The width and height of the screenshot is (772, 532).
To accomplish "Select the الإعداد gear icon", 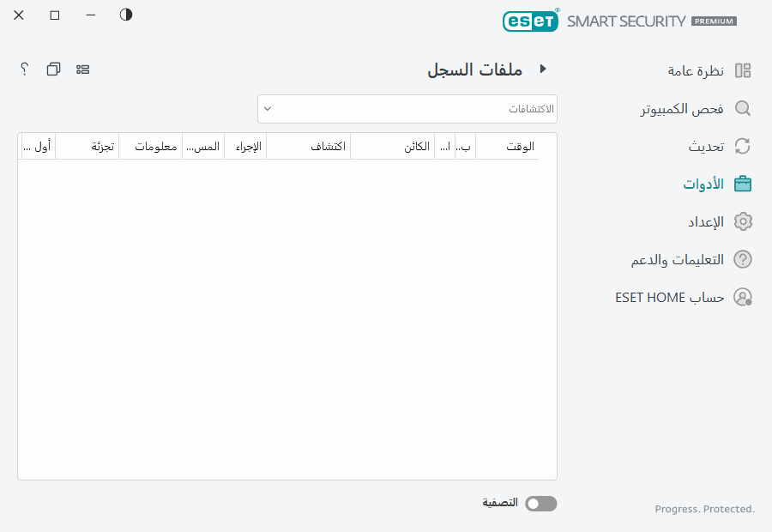I will pyautogui.click(x=743, y=221).
